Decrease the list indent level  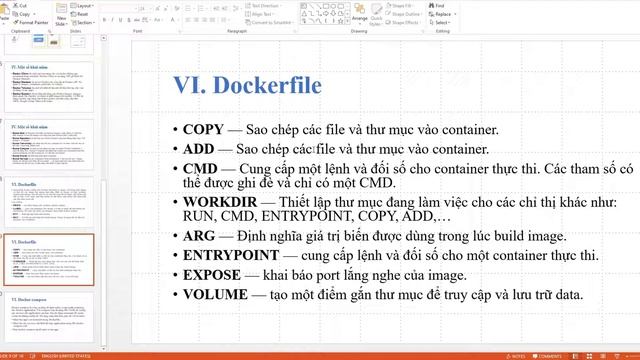click(216, 9)
